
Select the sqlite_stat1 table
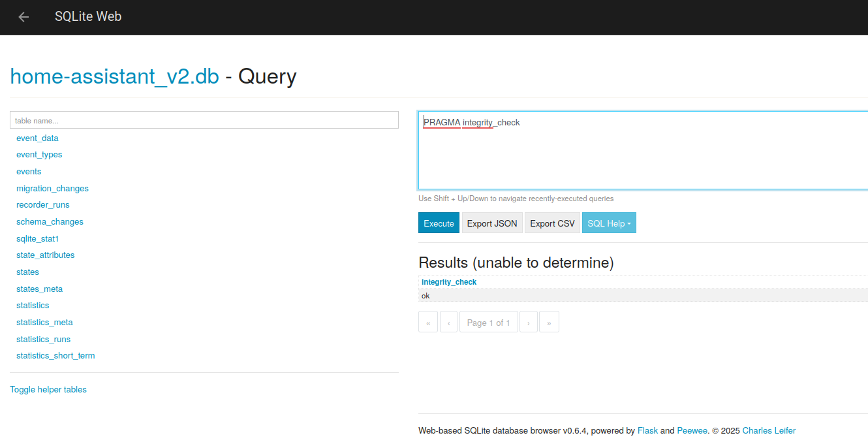(37, 239)
